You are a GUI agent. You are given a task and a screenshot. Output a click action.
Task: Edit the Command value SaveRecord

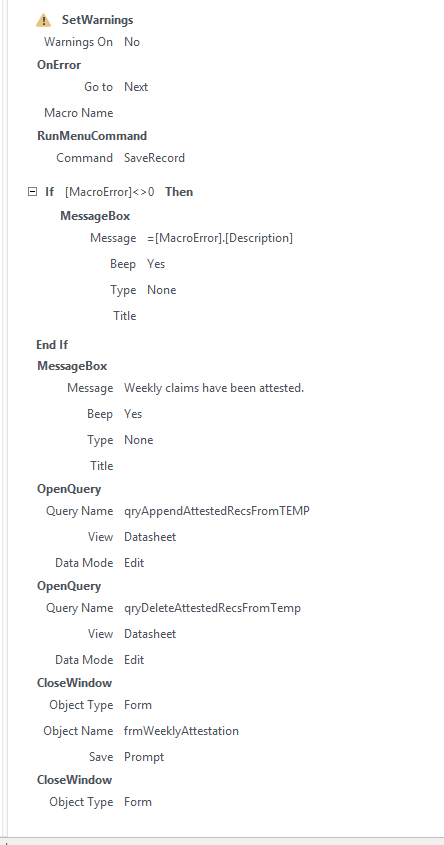(x=155, y=158)
